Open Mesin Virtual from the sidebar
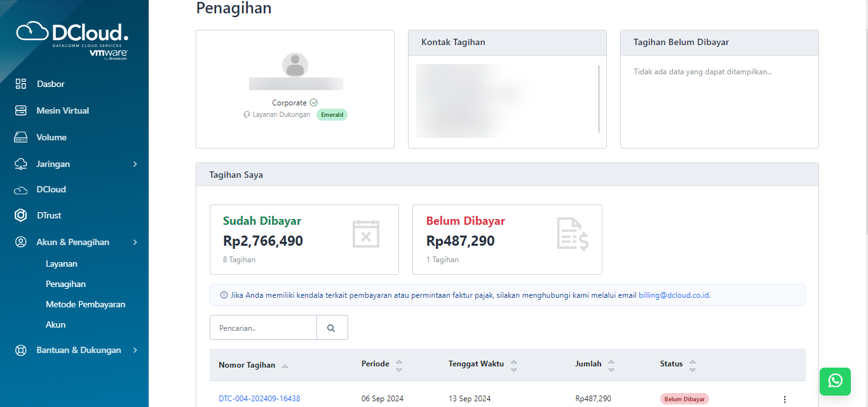The height and width of the screenshot is (407, 868). pos(21,110)
